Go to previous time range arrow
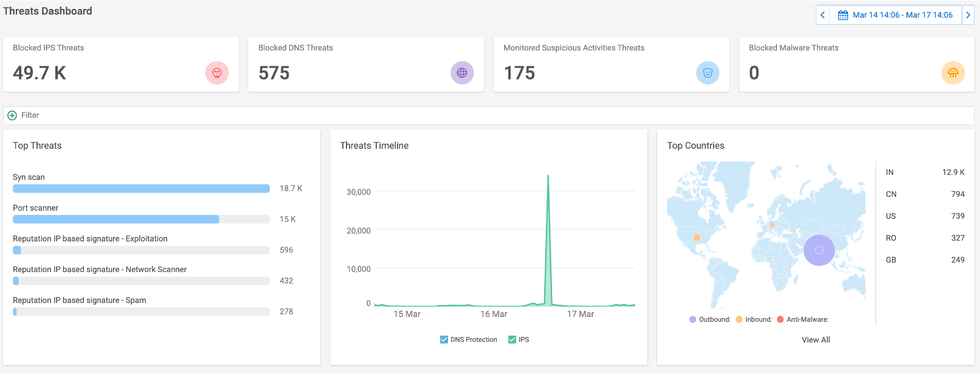 [x=823, y=15]
